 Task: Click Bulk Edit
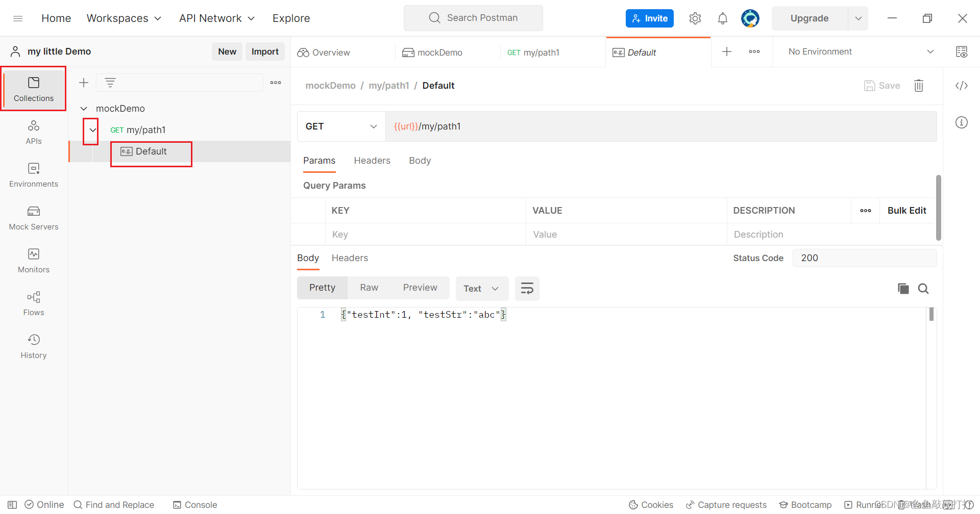point(906,211)
